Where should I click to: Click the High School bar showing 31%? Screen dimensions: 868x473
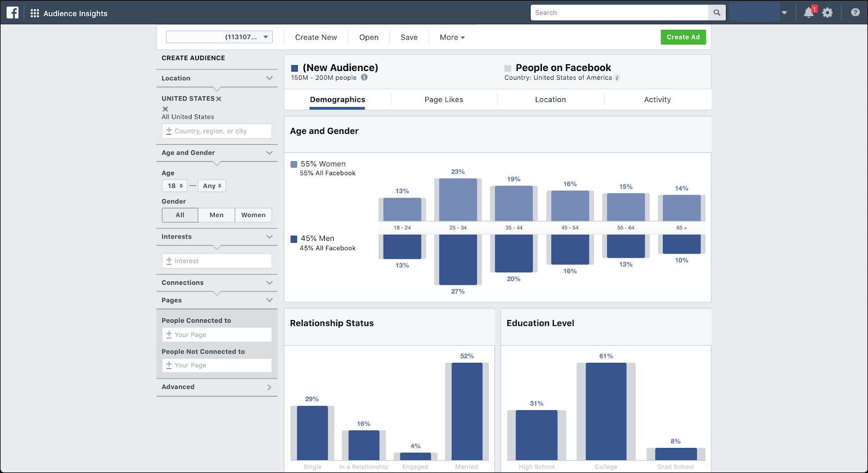(x=537, y=436)
